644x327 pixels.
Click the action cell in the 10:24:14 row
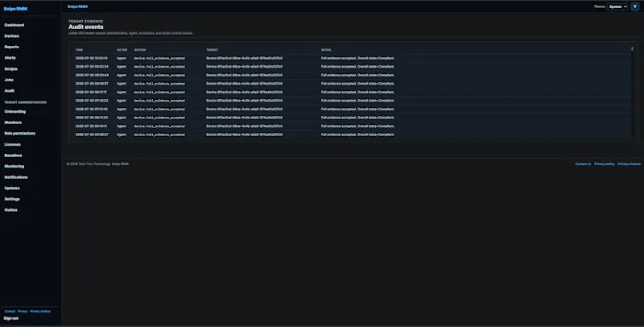159,58
